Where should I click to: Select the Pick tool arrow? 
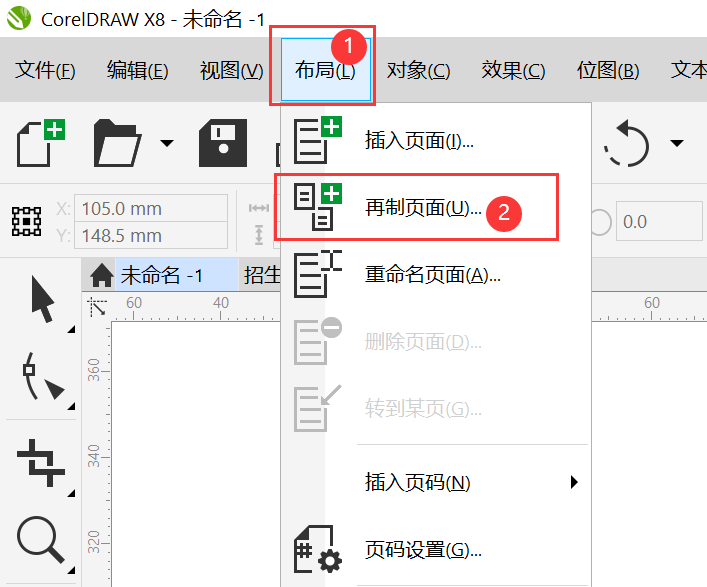42,299
